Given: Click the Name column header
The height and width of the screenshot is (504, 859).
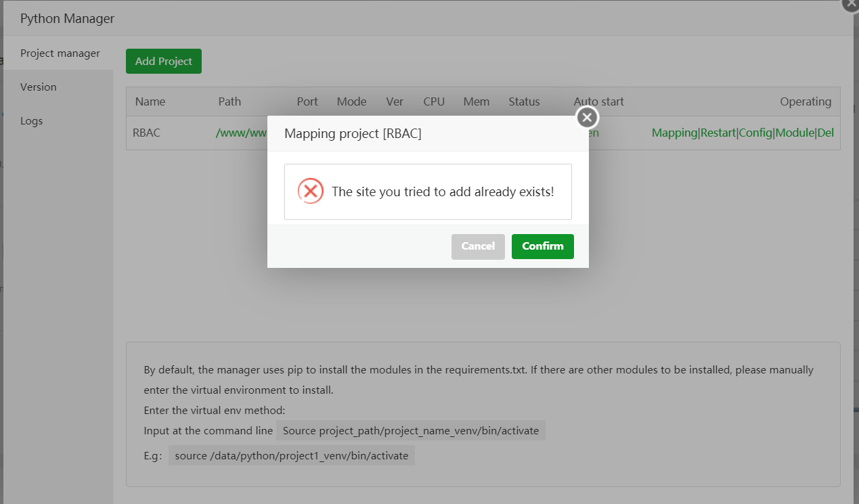Looking at the screenshot, I should pos(150,101).
